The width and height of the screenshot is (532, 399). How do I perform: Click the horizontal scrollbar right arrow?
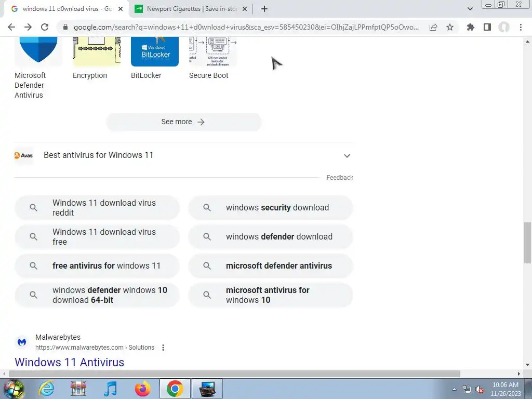tap(519, 374)
